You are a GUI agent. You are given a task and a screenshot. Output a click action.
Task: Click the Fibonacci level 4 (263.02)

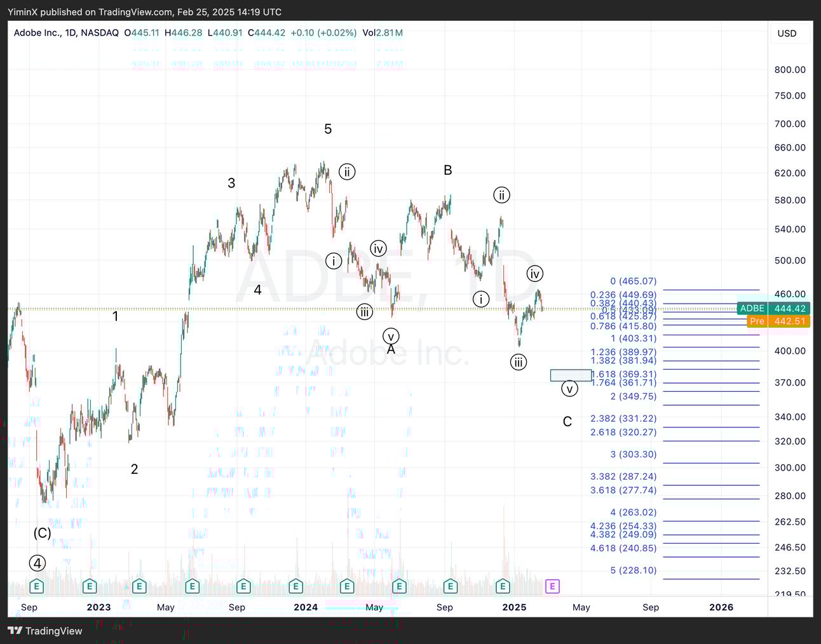point(634,513)
